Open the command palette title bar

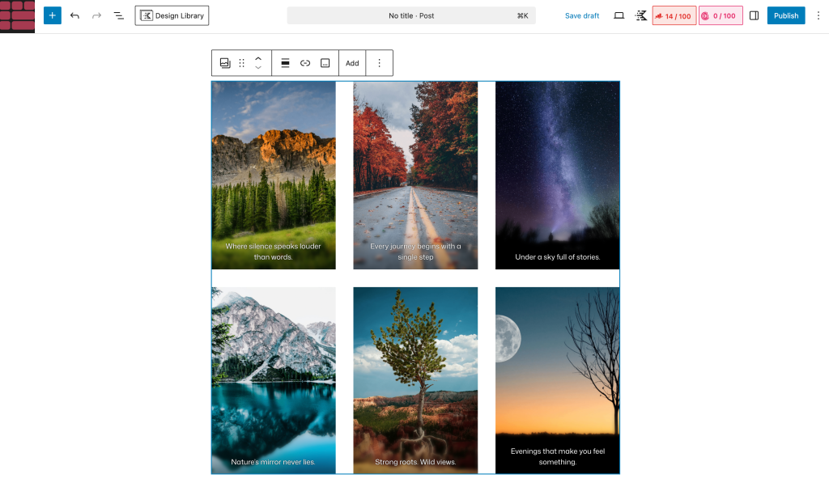(411, 15)
